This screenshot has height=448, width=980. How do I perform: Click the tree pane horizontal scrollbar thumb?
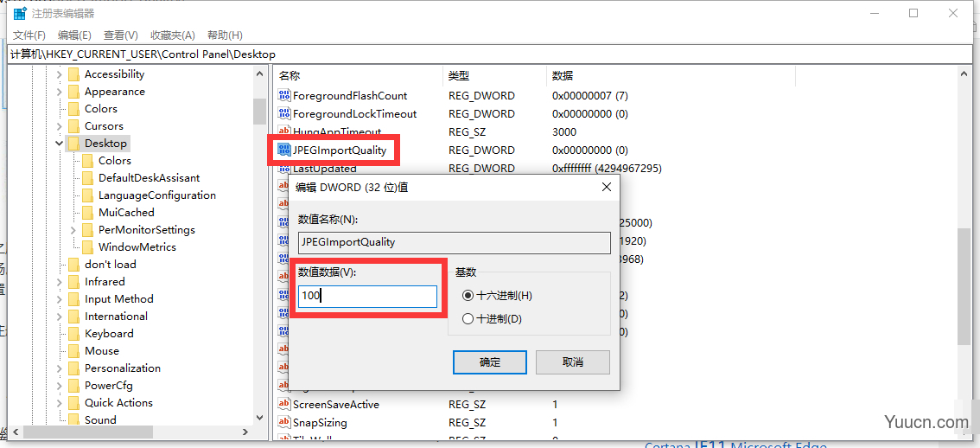(90, 432)
